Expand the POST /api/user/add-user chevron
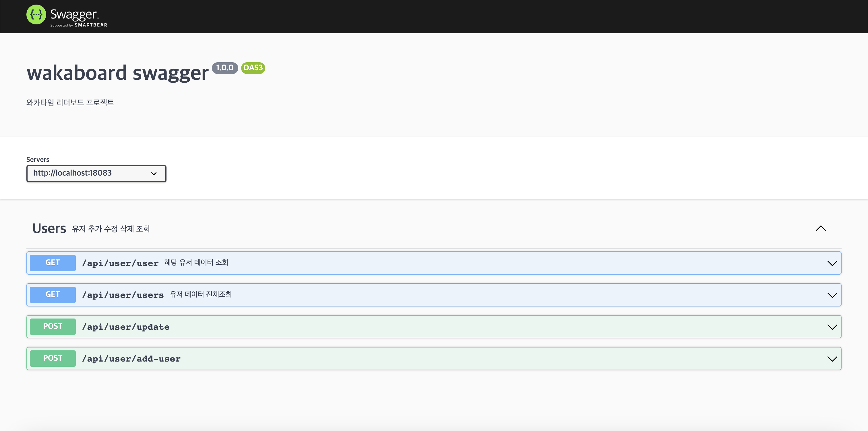The width and height of the screenshot is (868, 431). pos(832,359)
